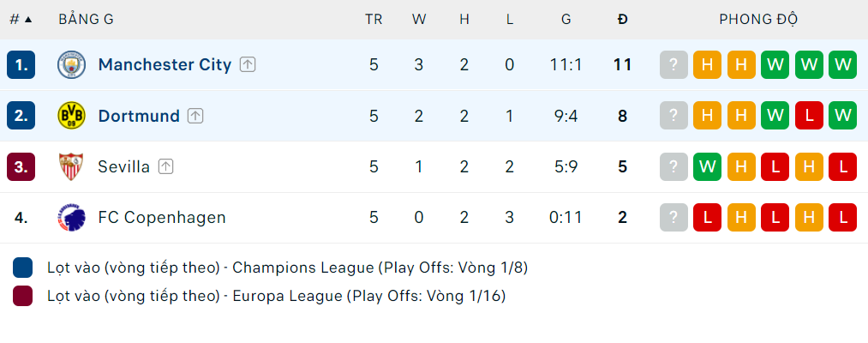Screen dimensions: 868x343
Task: Sort standings by the Đ points header
Action: click(623, 19)
